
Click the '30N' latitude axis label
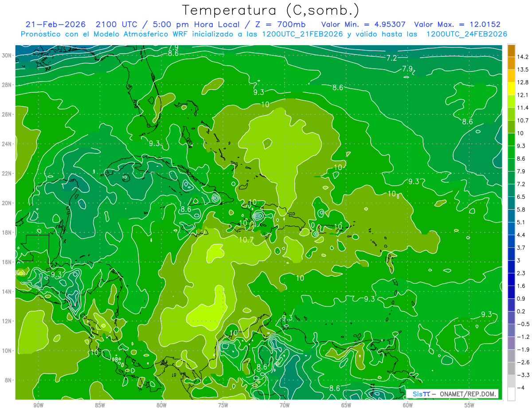[8, 55]
